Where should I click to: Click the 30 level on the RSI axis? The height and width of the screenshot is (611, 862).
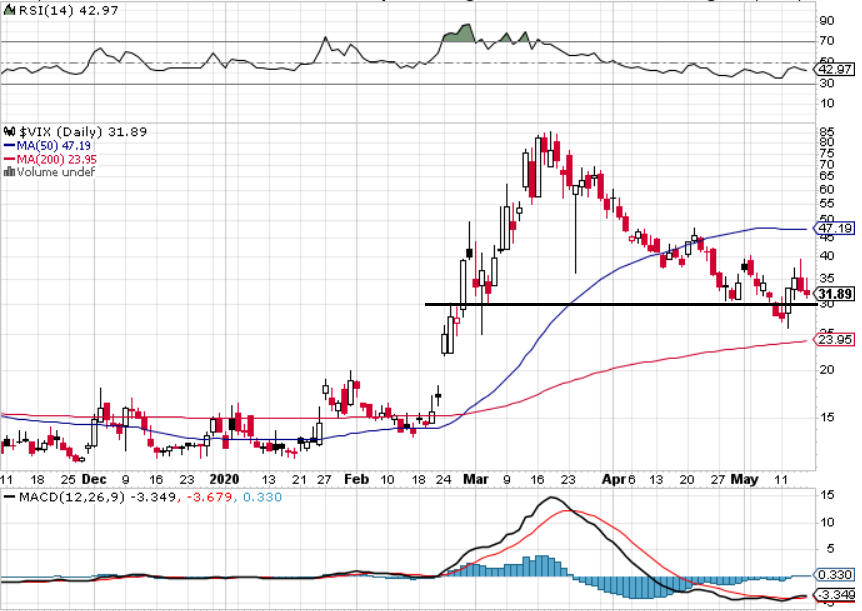point(827,83)
